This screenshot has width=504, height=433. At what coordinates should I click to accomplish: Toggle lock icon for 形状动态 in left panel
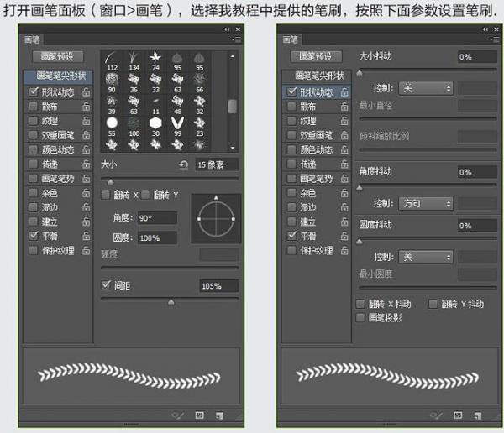pyautogui.click(x=87, y=92)
